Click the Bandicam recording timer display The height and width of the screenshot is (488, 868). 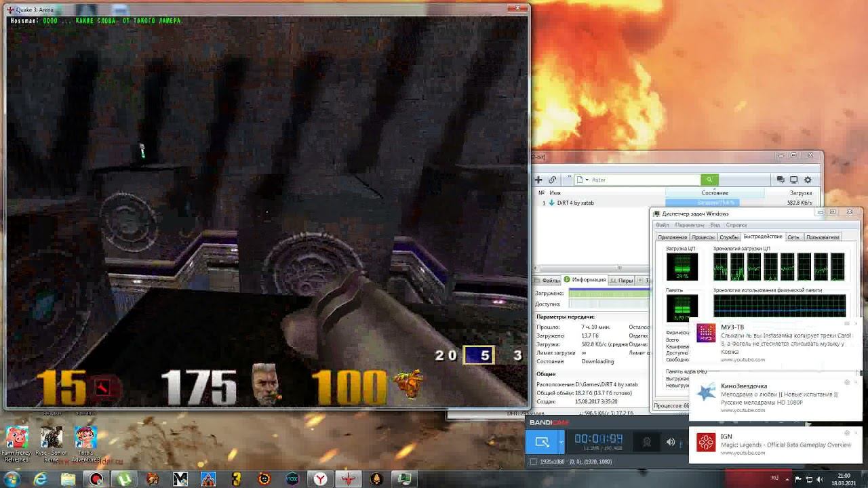(599, 439)
